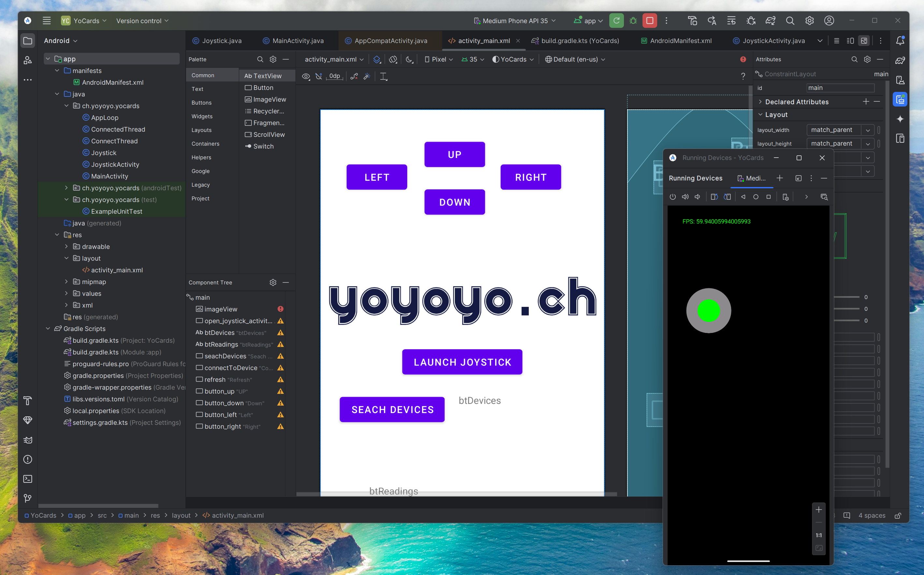Click the Clear All Constraints icon
This screenshot has width=924, height=575.
(x=354, y=77)
